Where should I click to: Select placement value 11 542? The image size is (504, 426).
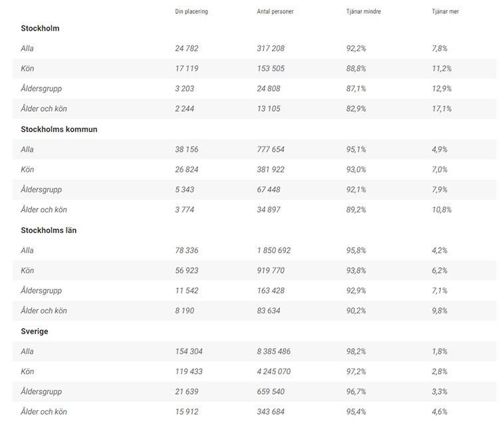[x=187, y=291]
